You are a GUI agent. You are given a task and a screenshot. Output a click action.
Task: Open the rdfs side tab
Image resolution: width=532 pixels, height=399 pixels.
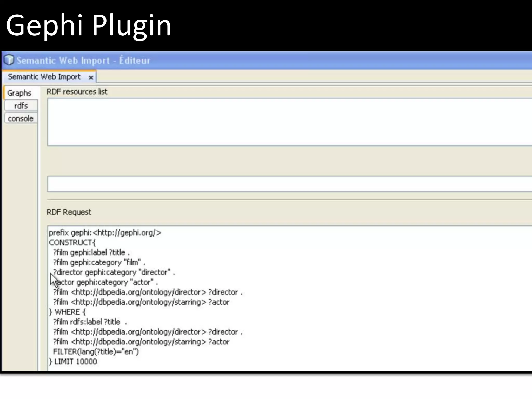(21, 106)
